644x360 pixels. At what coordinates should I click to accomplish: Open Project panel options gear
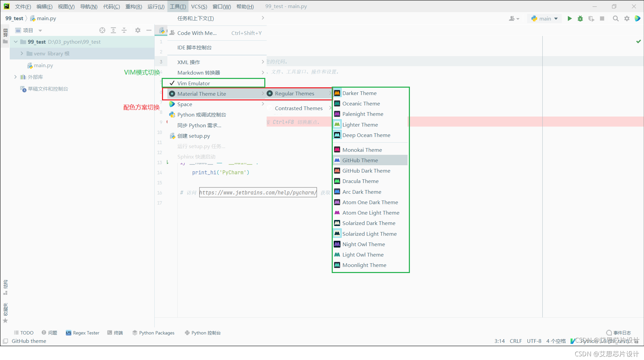coord(138,30)
